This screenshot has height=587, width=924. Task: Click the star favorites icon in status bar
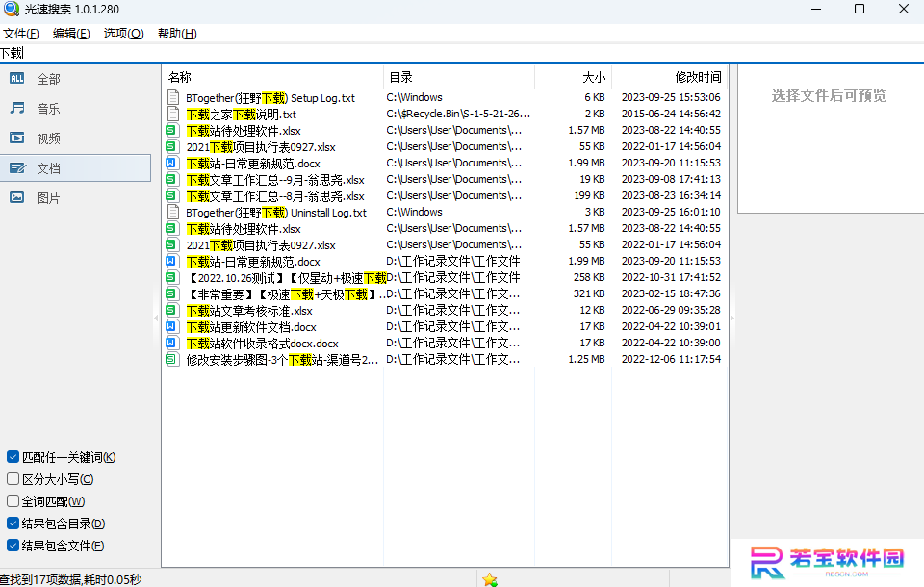tap(490, 580)
